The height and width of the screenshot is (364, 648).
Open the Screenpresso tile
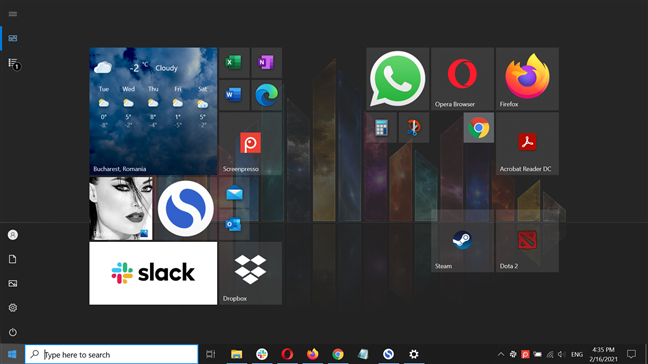(250, 144)
